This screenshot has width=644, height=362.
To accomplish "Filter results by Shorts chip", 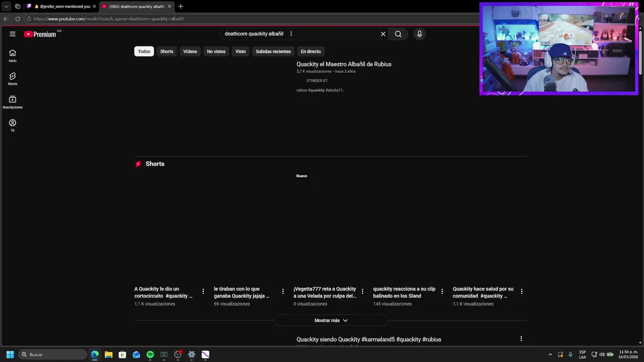I will [x=167, y=51].
